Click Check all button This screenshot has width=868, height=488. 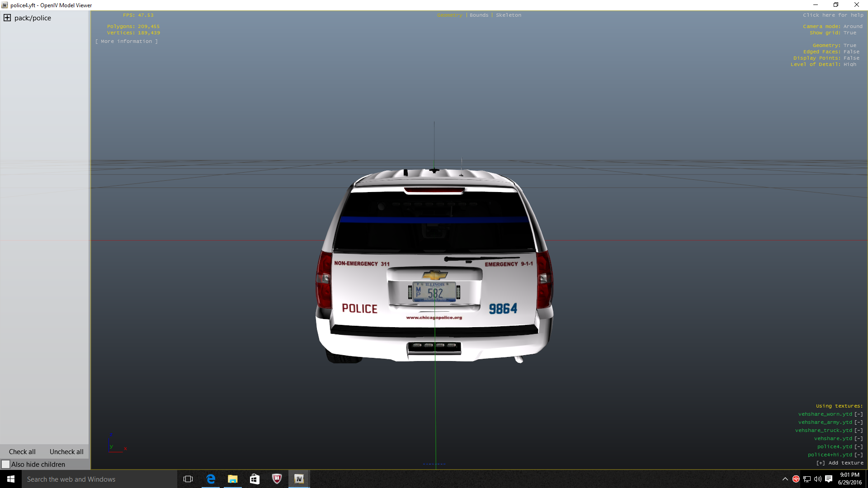point(22,452)
